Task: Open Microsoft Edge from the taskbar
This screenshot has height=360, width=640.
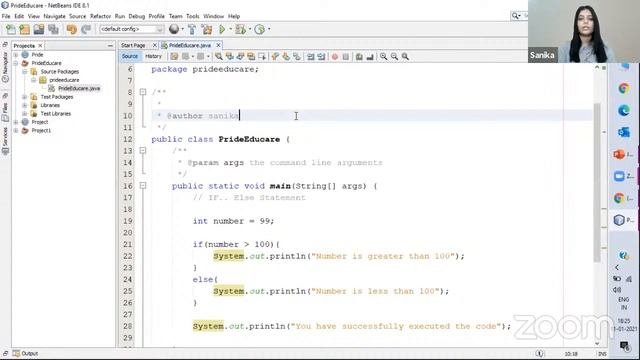Action: click(623, 110)
